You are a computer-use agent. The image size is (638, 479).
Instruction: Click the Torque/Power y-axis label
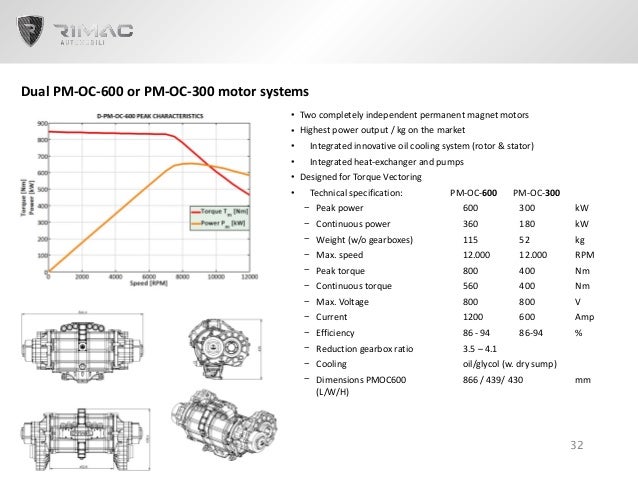coord(27,197)
